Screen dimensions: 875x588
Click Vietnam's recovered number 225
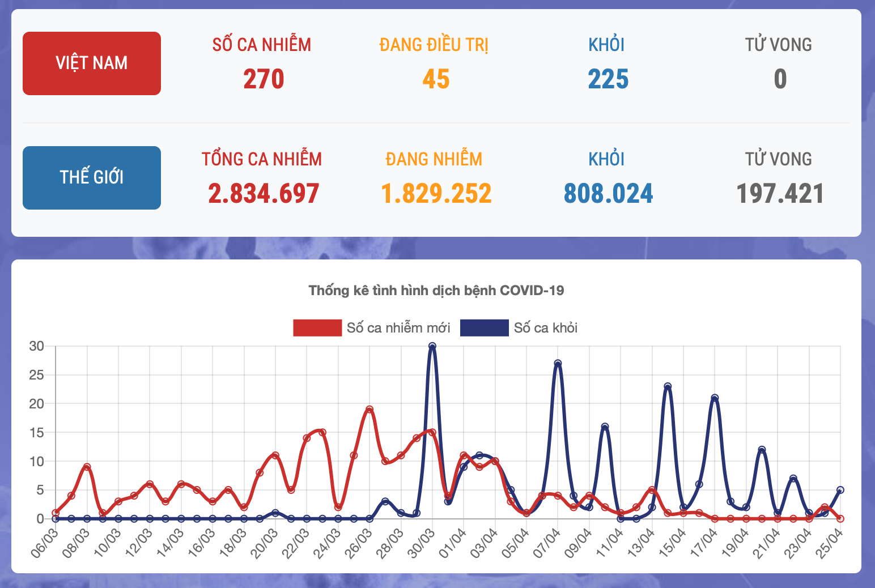(608, 79)
